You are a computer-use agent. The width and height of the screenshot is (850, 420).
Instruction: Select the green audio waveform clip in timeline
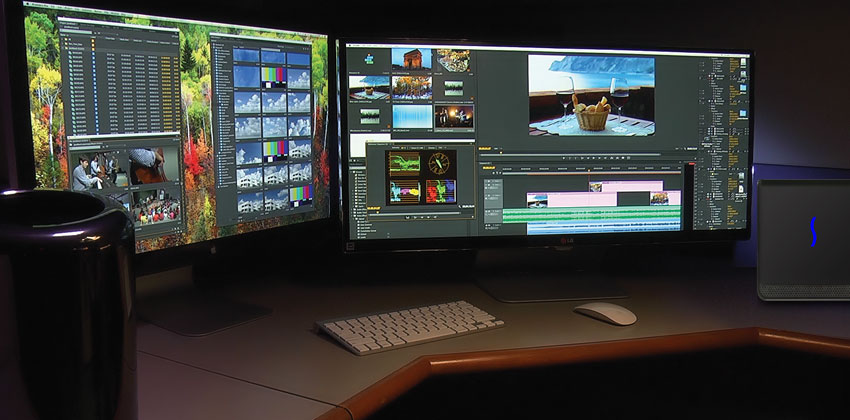pyautogui.click(x=591, y=214)
